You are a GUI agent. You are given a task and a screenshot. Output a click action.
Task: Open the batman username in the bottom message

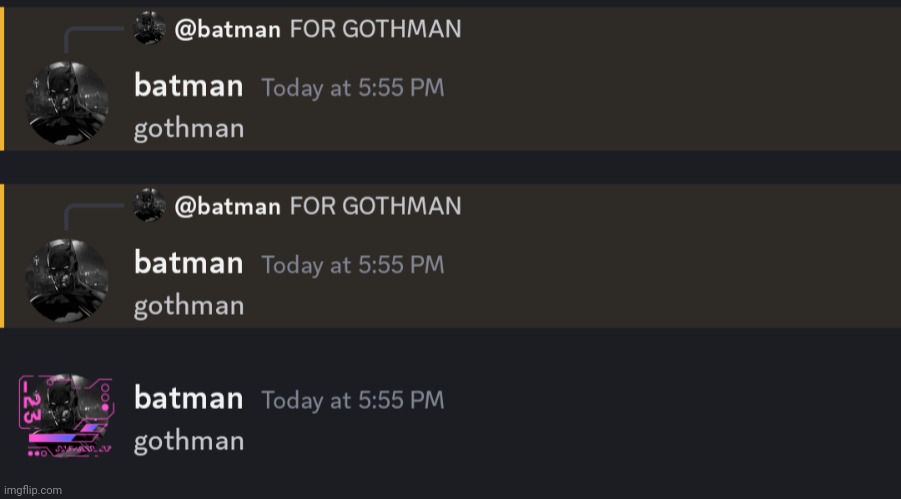click(x=188, y=398)
